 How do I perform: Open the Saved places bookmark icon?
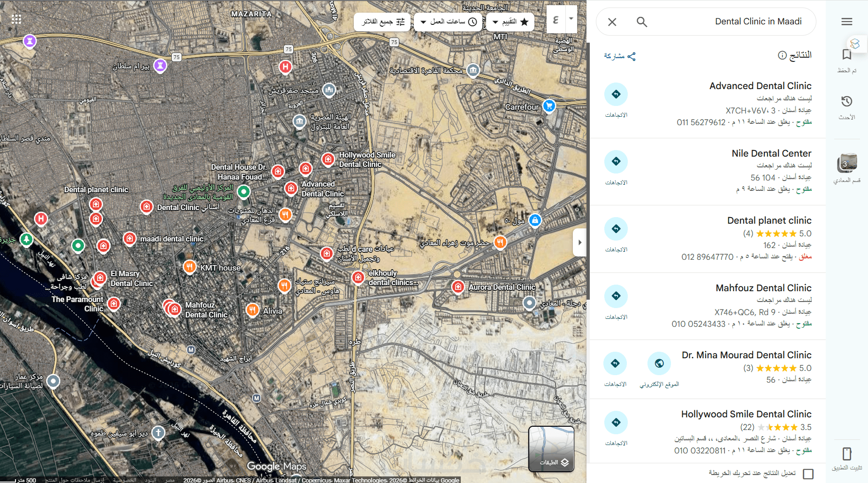coord(847,55)
